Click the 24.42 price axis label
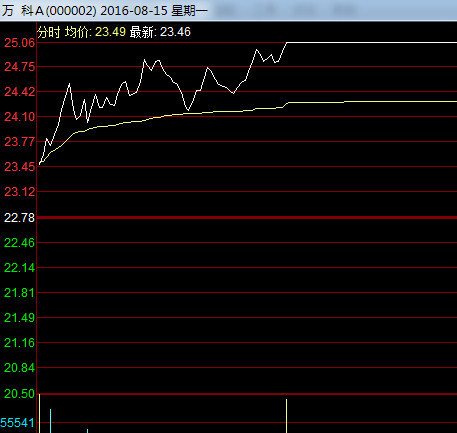Viewport: 457px width, 433px height. point(19,92)
